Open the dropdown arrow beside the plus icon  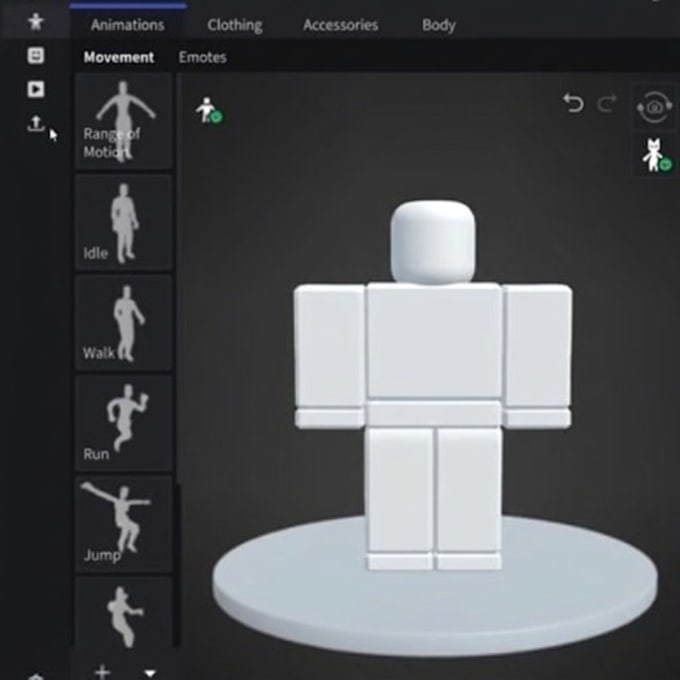(150, 673)
